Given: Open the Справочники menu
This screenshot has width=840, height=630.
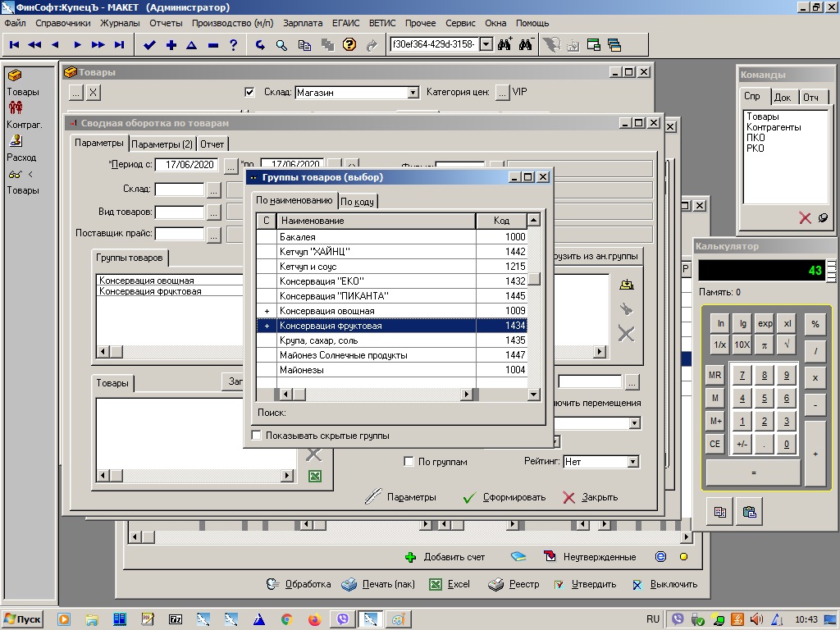Looking at the screenshot, I should (63, 24).
